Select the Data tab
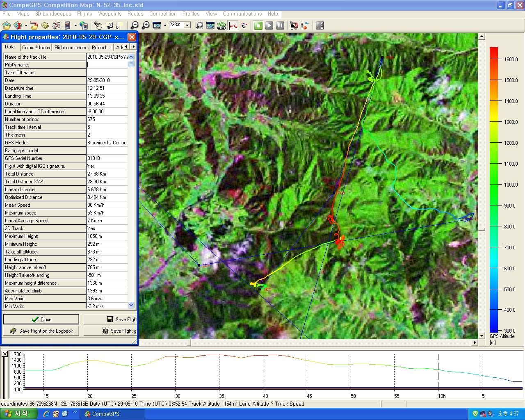 coord(10,47)
